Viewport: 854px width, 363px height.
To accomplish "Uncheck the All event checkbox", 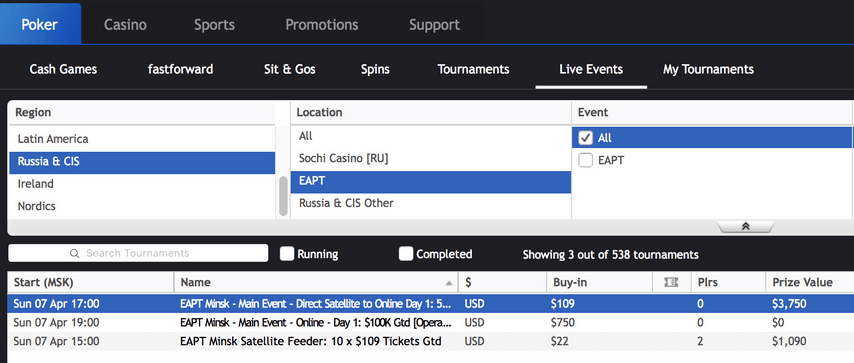I will tap(585, 138).
